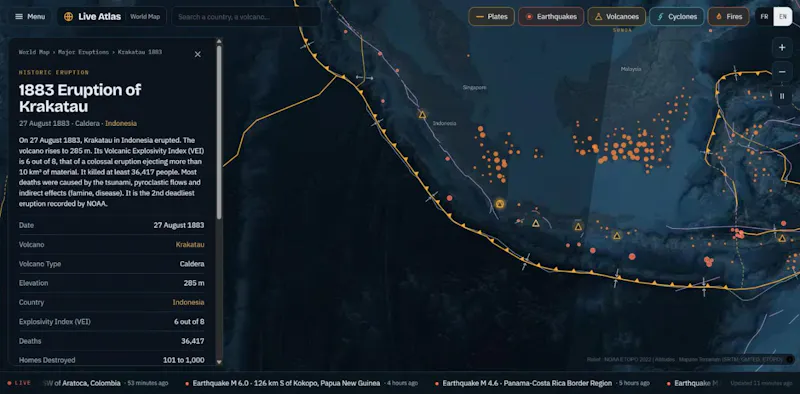Select the volcano triangle in east Java
Viewport: 800px width, 394px height.
[x=617, y=236]
